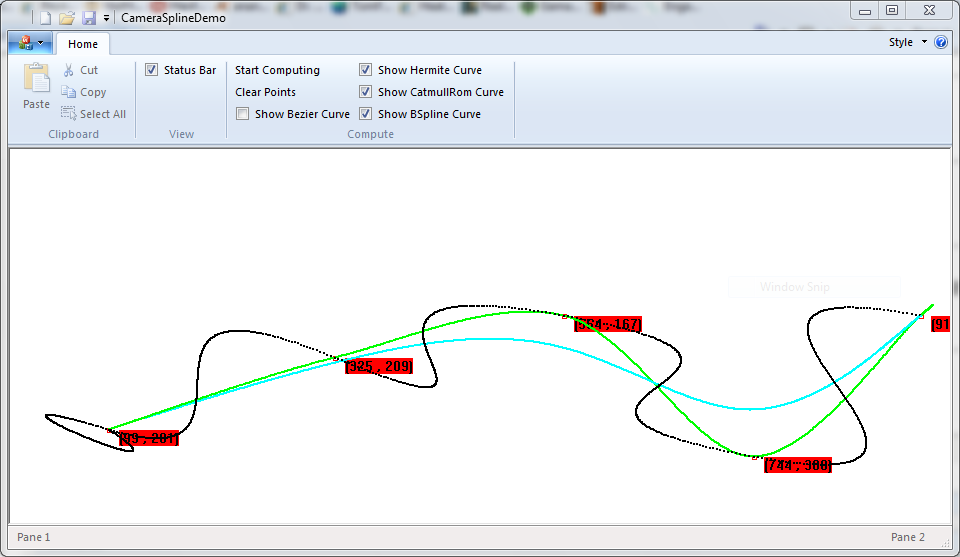Click the Save floppy disk icon
Screen dimensions: 960x557
pos(88,18)
